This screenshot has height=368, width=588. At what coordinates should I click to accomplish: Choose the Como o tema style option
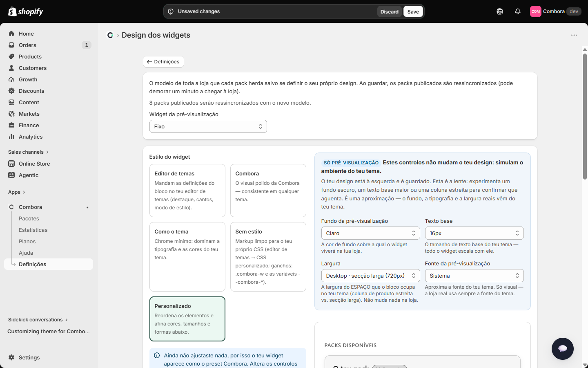(x=187, y=257)
